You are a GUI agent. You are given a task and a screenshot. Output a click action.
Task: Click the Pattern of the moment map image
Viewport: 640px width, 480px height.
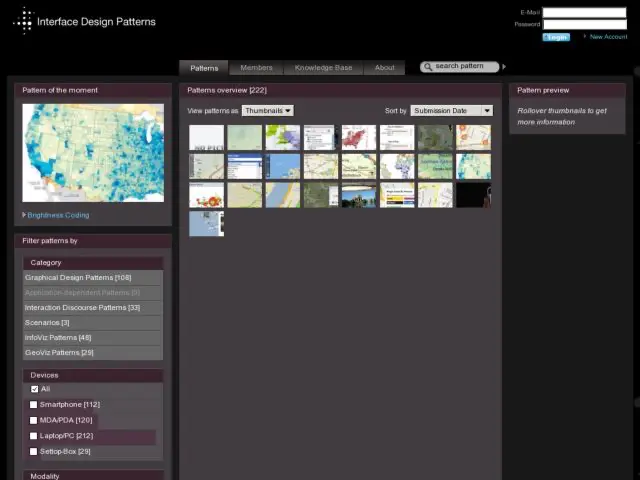coord(93,153)
